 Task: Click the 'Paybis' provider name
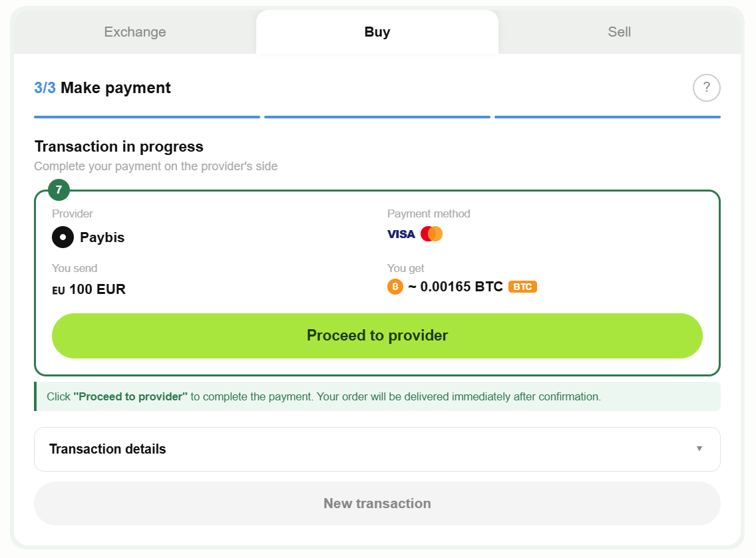102,237
